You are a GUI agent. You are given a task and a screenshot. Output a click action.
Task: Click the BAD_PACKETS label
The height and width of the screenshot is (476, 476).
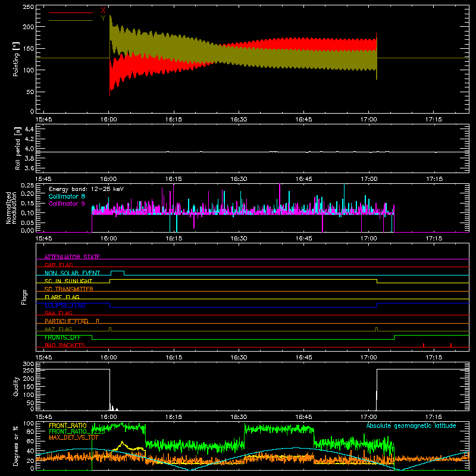pos(65,345)
